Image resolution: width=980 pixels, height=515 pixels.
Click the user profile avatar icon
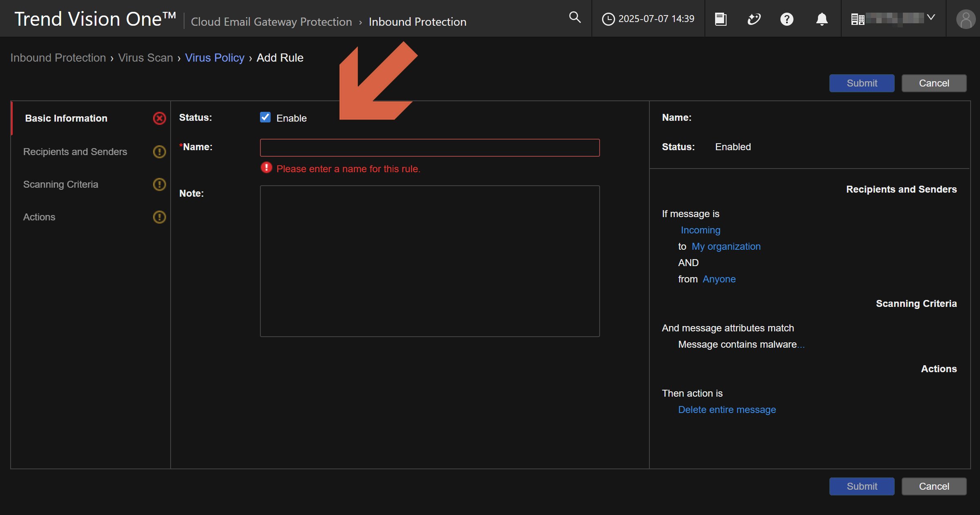click(965, 19)
